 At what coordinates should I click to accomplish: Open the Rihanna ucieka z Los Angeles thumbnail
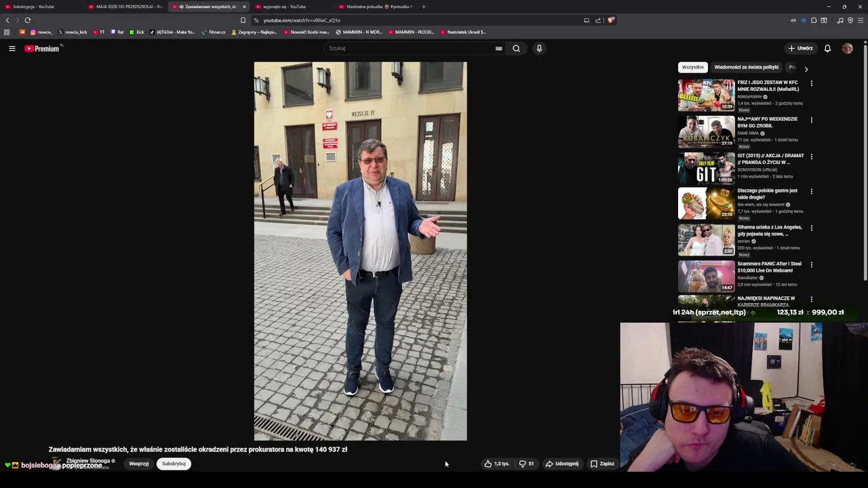[x=706, y=239]
